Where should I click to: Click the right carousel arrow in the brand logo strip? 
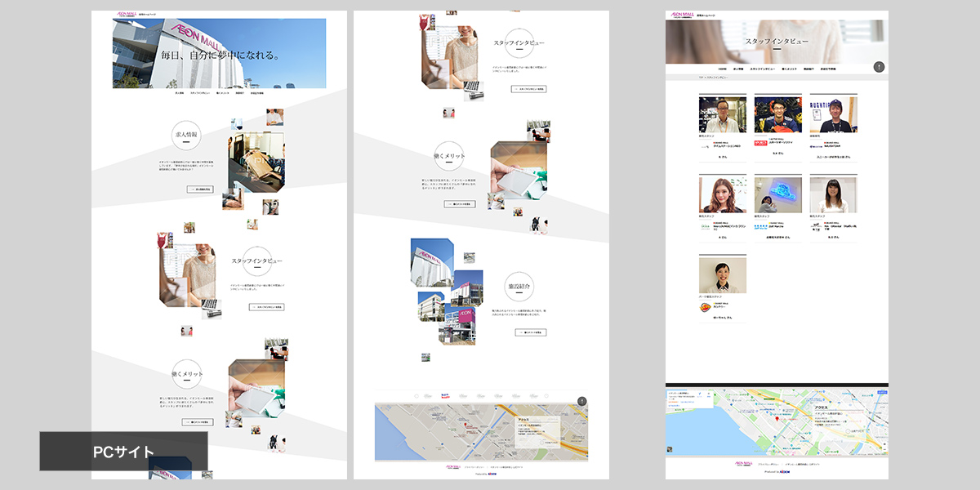(546, 396)
